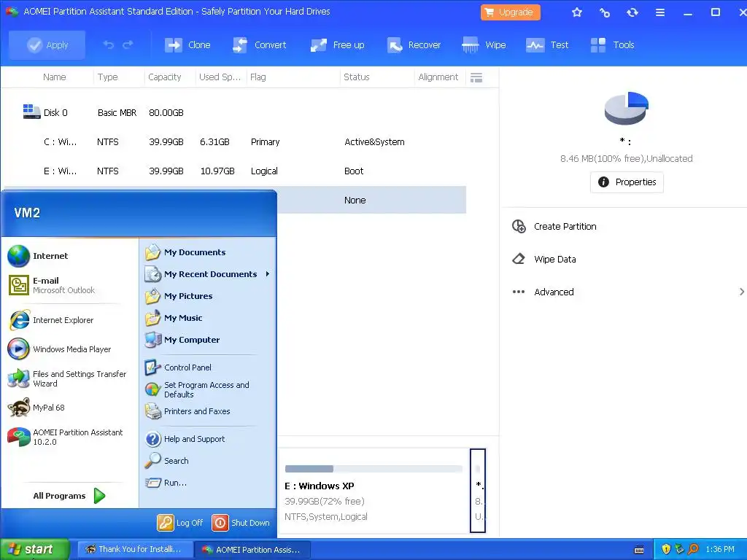Select the unallocated partition block
This screenshot has height=560, width=747.
click(x=478, y=491)
